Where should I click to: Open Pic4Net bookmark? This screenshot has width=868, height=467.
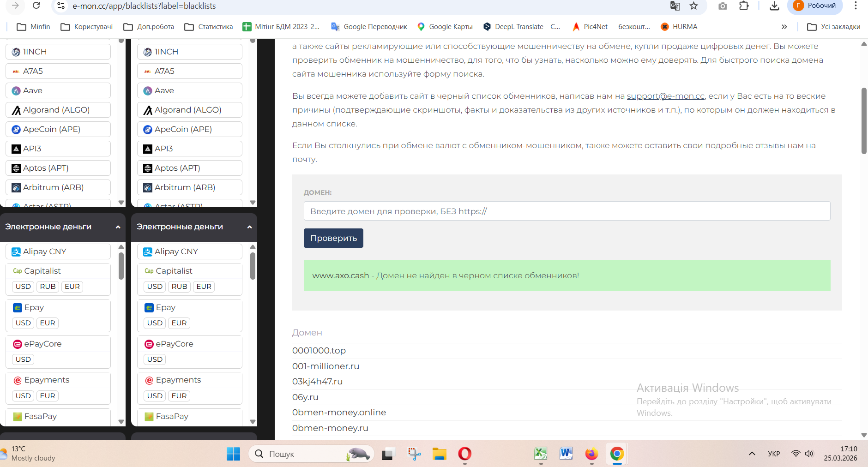tap(611, 27)
